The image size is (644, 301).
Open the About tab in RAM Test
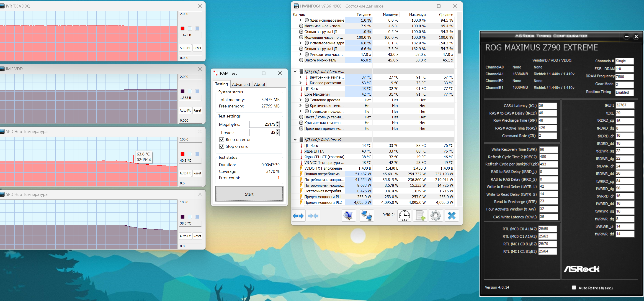click(260, 84)
